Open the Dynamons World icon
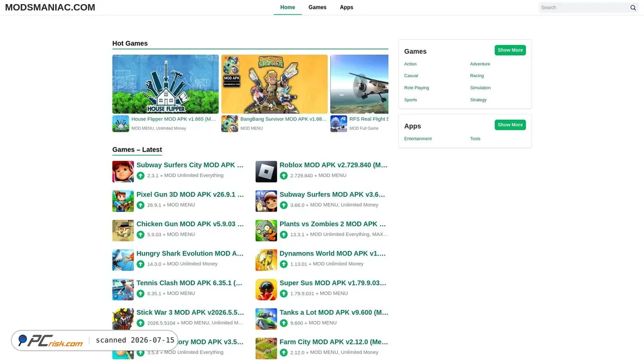Viewport: 644px width, 362px height. click(x=266, y=260)
